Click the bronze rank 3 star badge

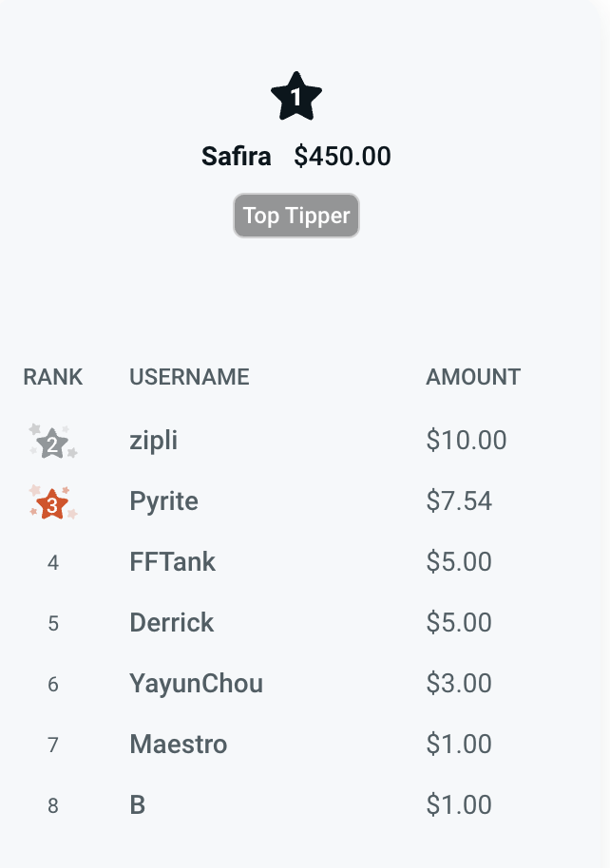pos(53,503)
